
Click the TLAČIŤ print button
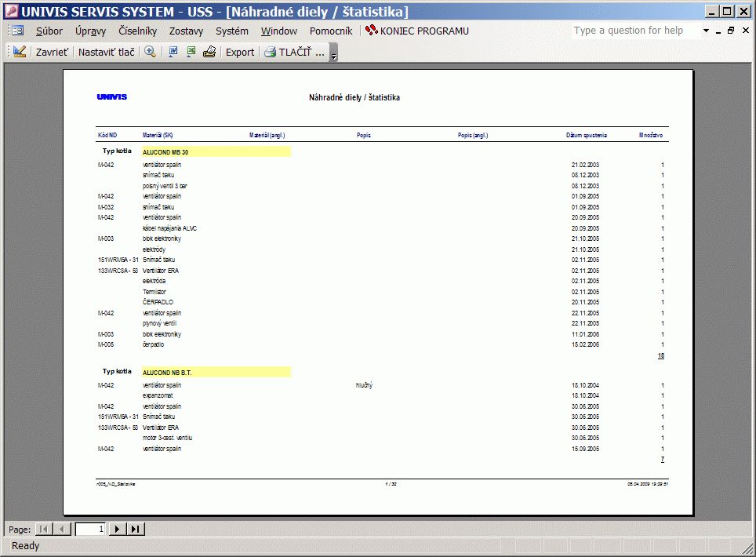pyautogui.click(x=295, y=52)
